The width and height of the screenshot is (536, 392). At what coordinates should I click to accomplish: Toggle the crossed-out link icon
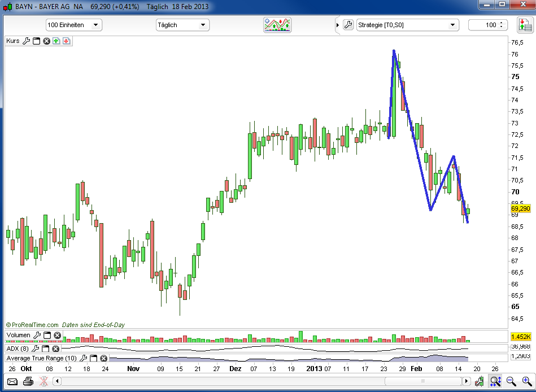click(x=43, y=382)
